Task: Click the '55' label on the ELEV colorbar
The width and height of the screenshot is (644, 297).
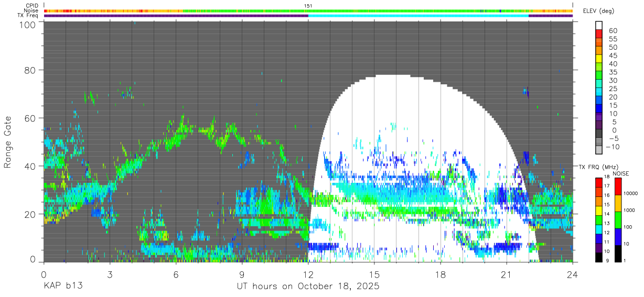Action: tap(613, 39)
